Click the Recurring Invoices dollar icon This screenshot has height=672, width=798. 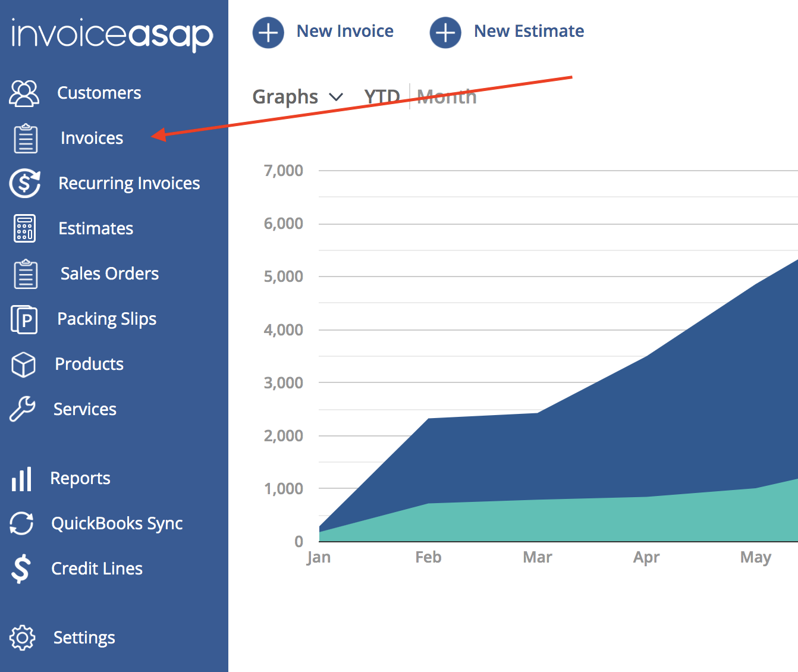(25, 183)
